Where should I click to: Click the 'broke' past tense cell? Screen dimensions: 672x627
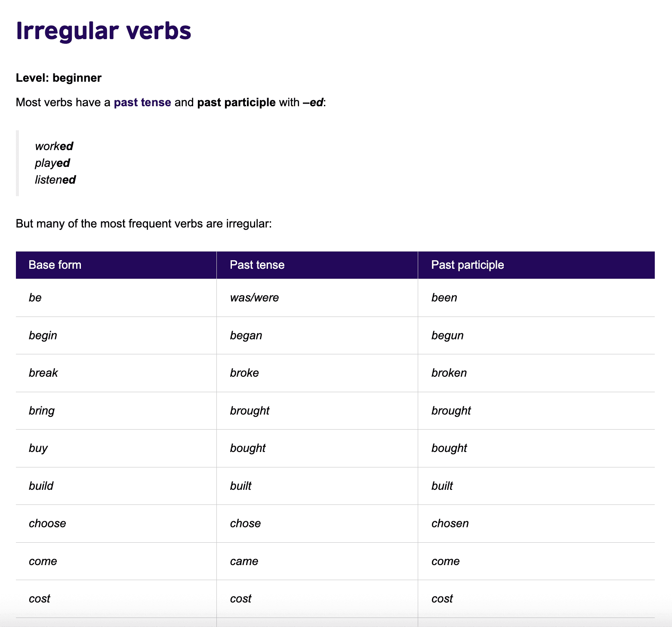(x=244, y=373)
